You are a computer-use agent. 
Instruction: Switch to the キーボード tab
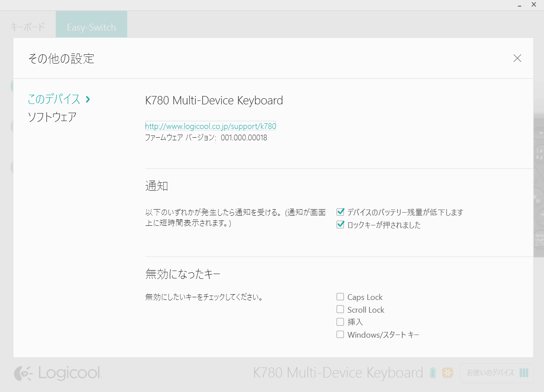click(28, 27)
